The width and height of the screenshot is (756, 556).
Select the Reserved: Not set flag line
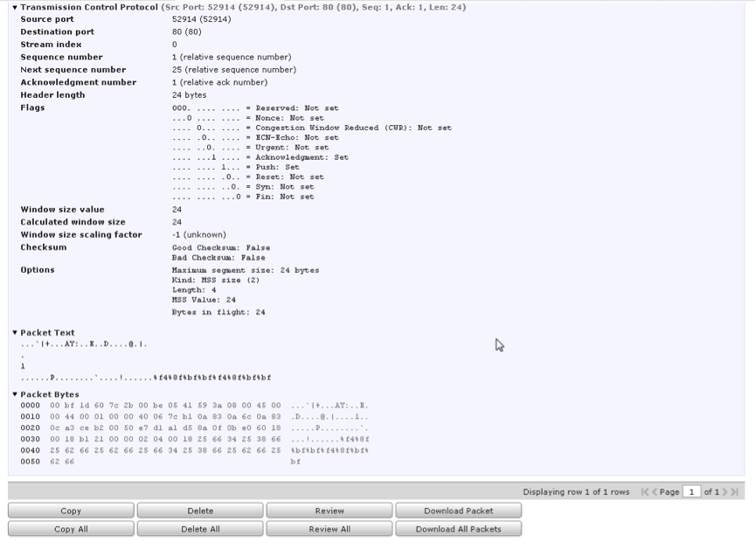point(255,108)
